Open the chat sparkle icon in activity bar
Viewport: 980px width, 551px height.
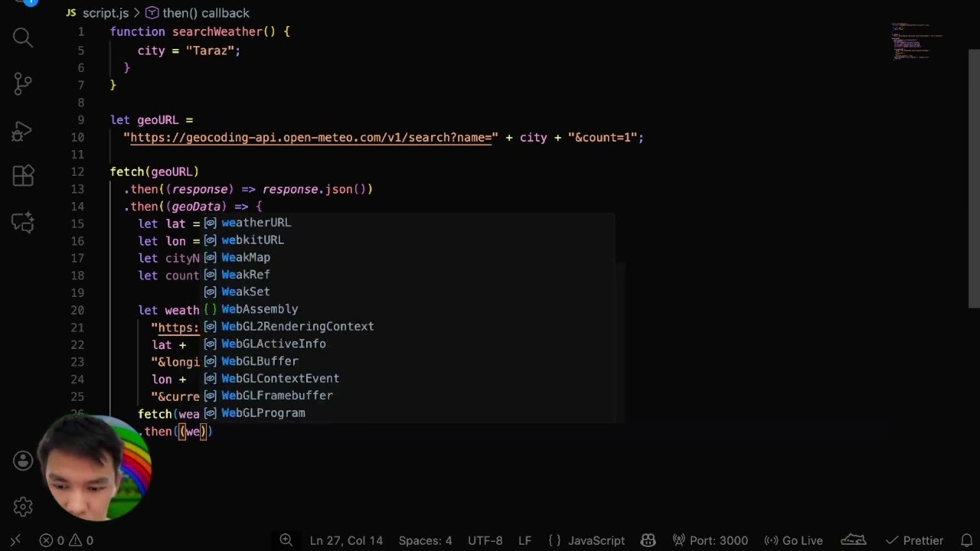click(23, 222)
